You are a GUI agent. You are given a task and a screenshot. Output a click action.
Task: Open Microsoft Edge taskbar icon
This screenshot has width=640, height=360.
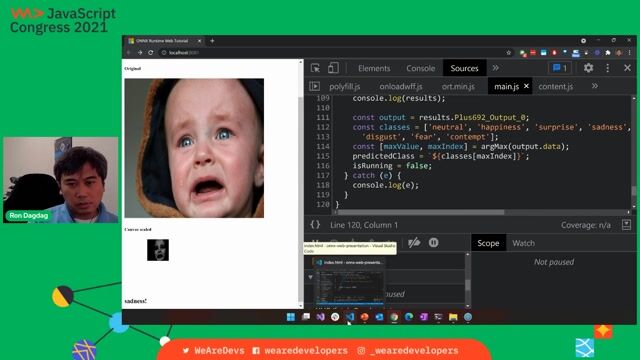(x=409, y=317)
